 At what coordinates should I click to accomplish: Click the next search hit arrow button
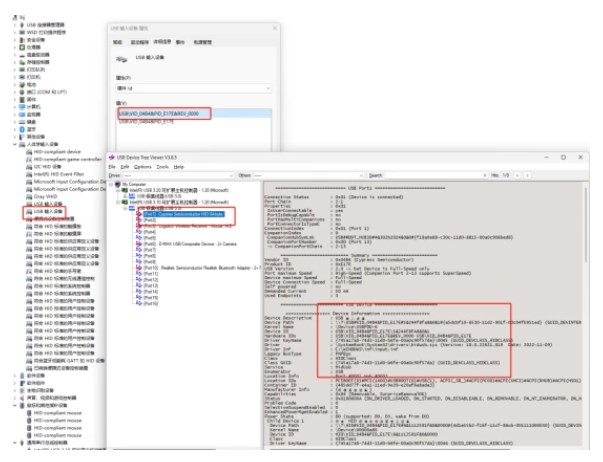[528, 175]
